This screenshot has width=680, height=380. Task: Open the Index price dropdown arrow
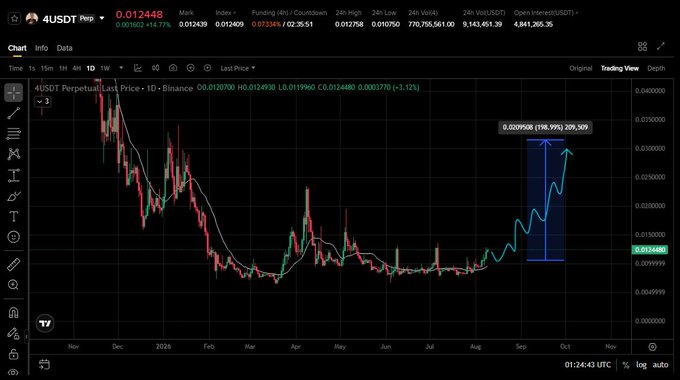click(x=235, y=13)
